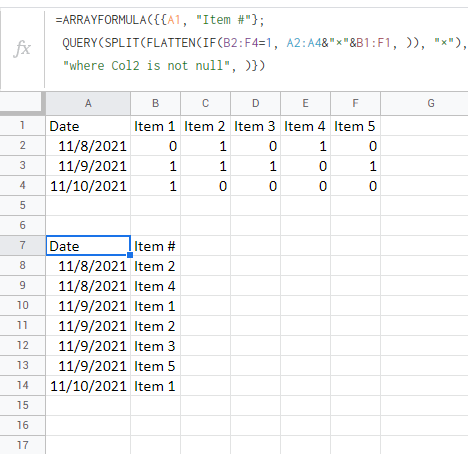Click cell B1 Item 1 header
This screenshot has width=468, height=454.
point(155,126)
